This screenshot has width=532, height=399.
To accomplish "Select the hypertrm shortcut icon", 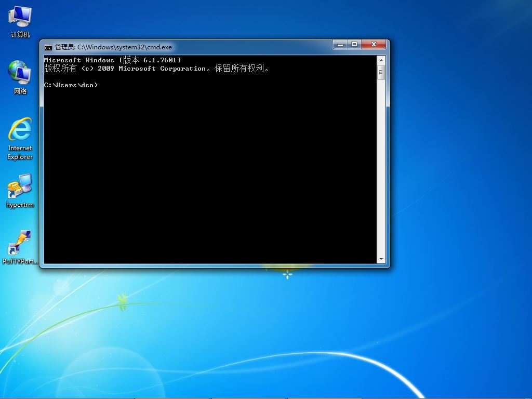I will [x=20, y=191].
